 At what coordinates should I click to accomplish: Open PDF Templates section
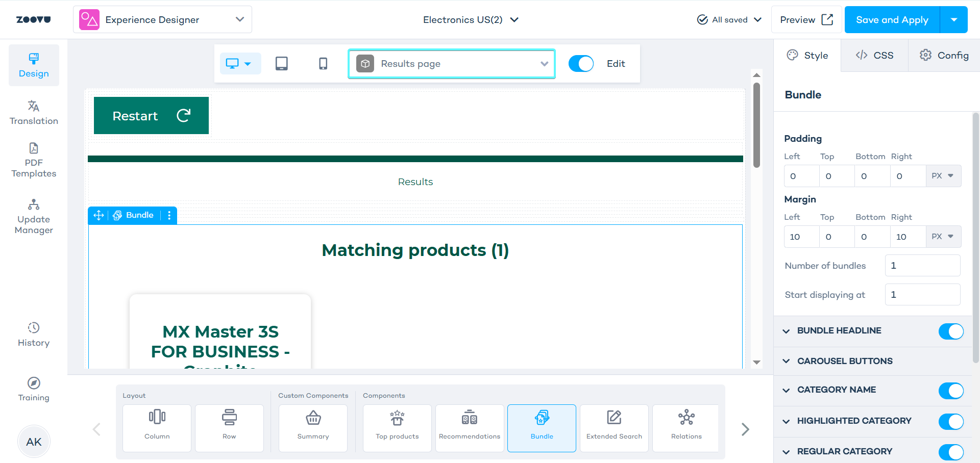[34, 160]
